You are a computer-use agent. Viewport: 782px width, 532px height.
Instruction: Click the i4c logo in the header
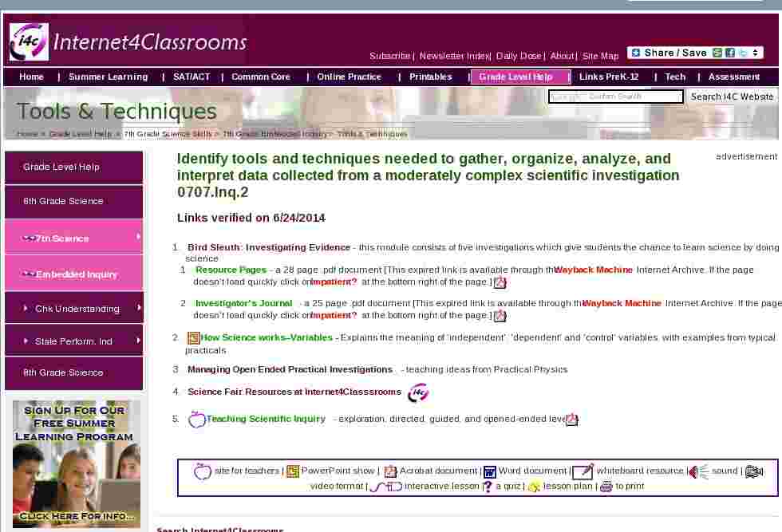click(29, 42)
